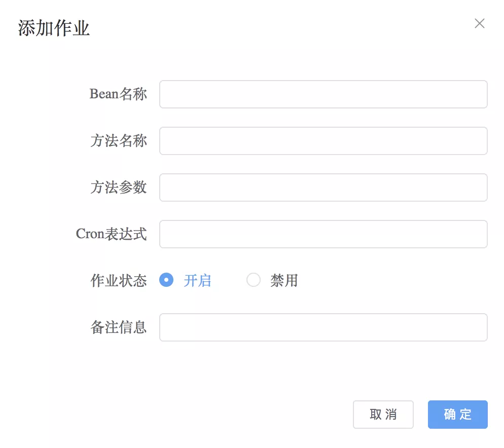Image resolution: width=504 pixels, height=448 pixels.
Task: Click the Bean名称 label
Action: pyautogui.click(x=118, y=94)
